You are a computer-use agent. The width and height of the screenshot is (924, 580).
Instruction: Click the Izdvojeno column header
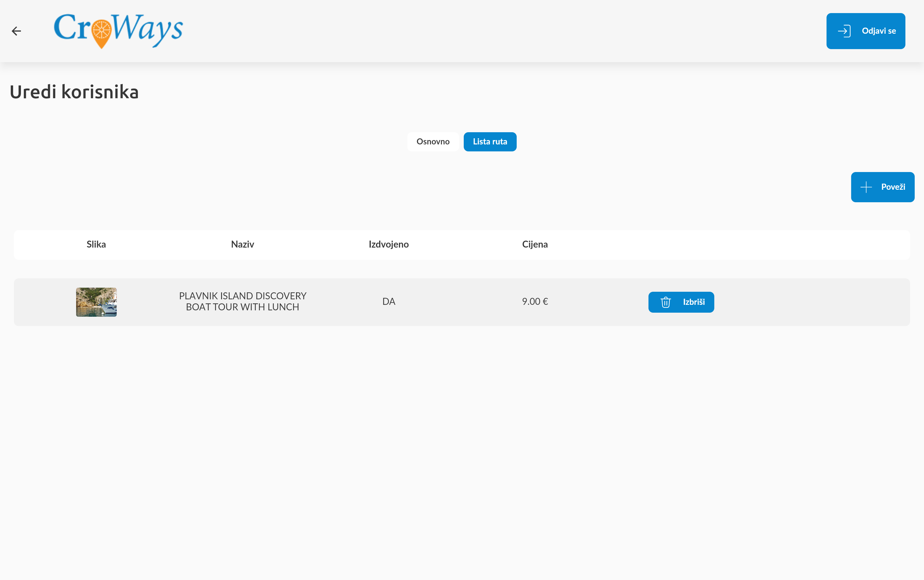tap(388, 245)
